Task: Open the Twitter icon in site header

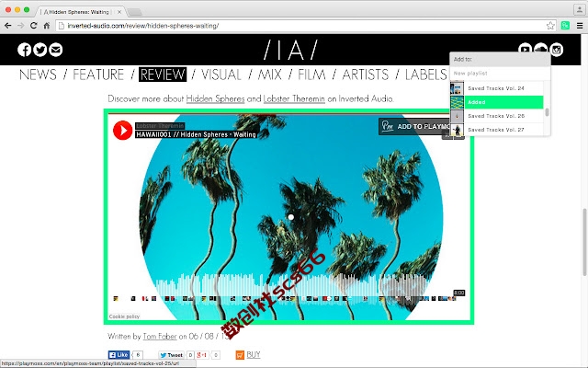Action: pyautogui.click(x=40, y=50)
